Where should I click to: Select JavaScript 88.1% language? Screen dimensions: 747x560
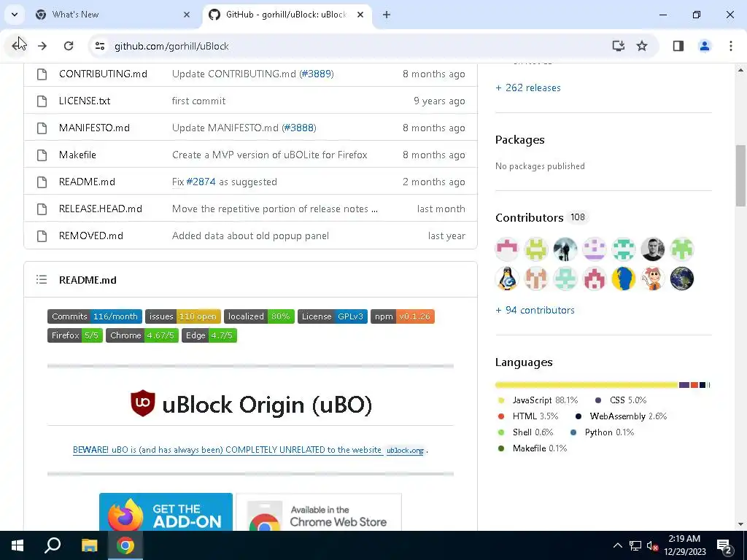tap(538, 400)
